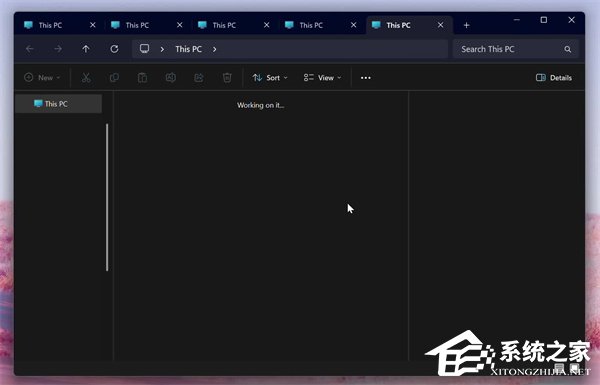Click the Rename icon in toolbar
This screenshot has width=600, height=385.
(171, 78)
